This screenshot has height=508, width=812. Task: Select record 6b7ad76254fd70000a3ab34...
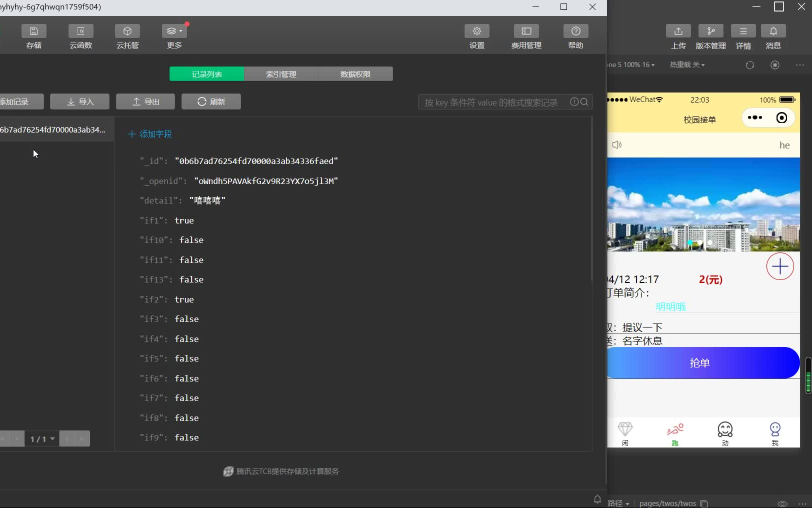tap(56, 129)
